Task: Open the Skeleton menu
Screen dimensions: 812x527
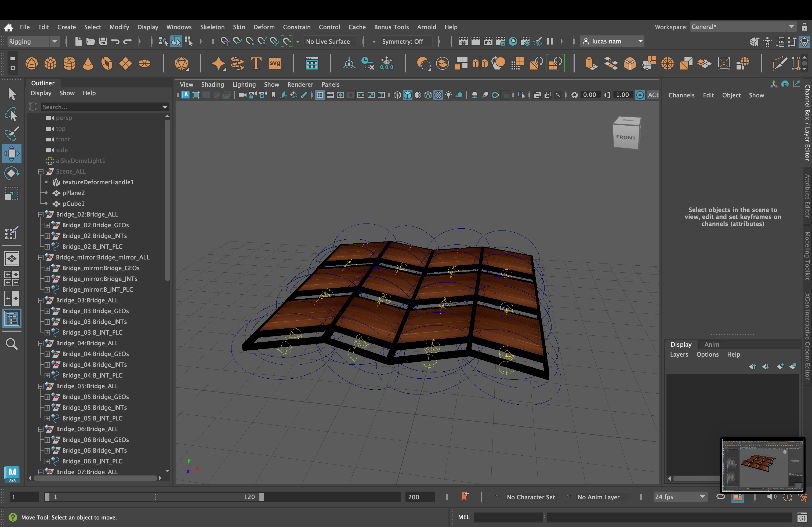Action: coord(212,27)
